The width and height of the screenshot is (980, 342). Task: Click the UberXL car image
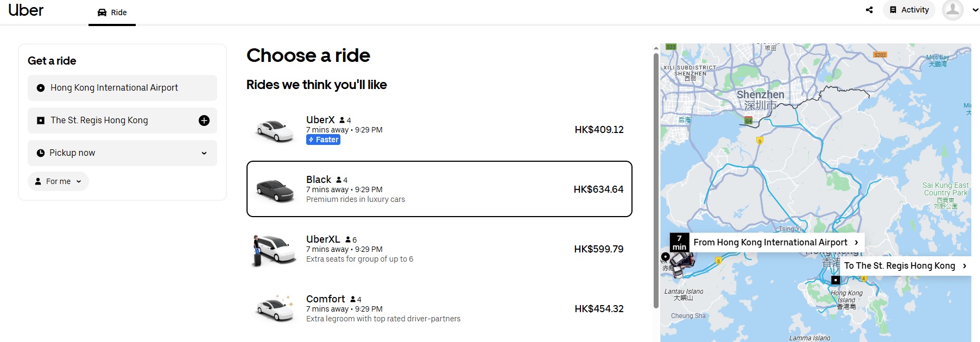pyautogui.click(x=274, y=250)
